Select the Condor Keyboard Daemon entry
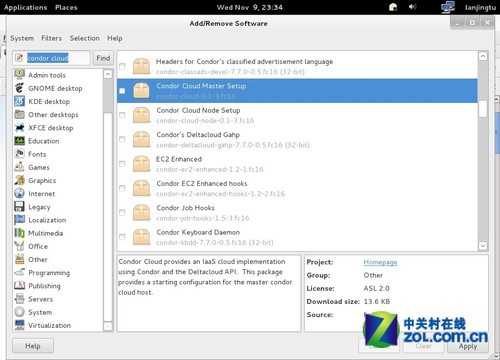The image size is (500, 360). coord(297,237)
